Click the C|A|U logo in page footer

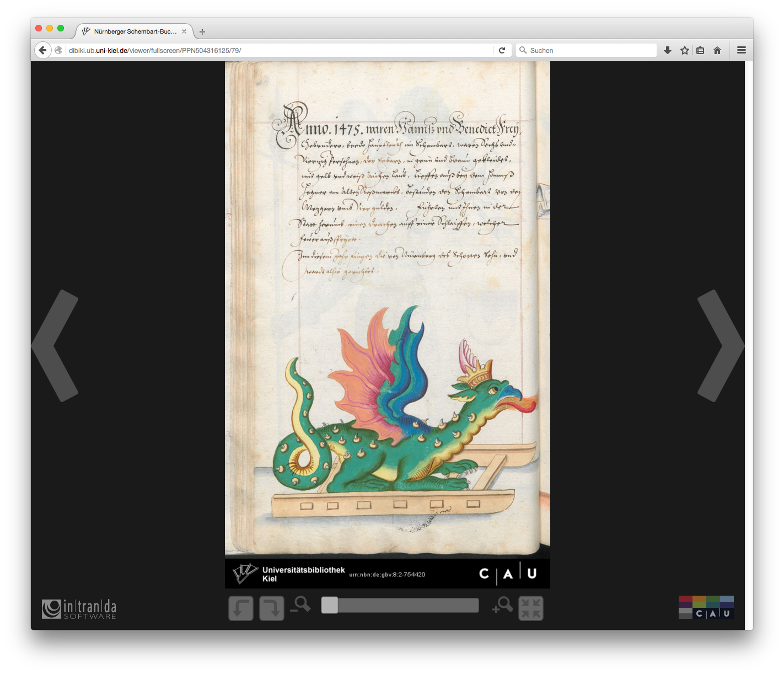[x=508, y=574]
